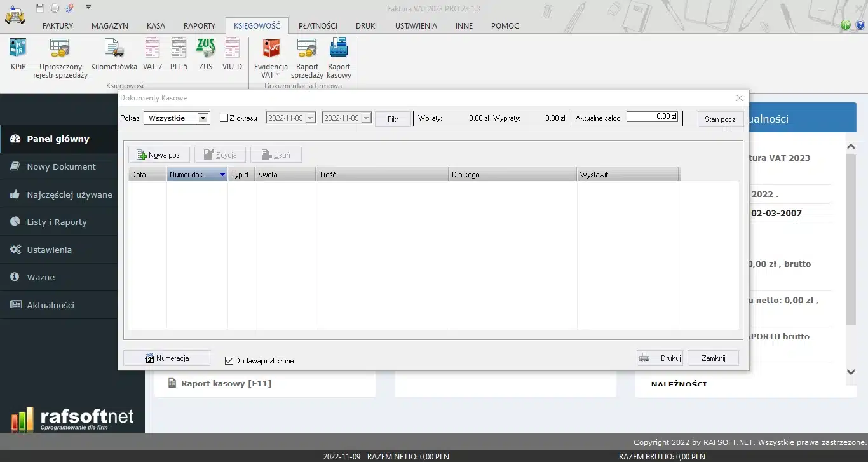Expand the Pokaż Wszystkie dropdown

[x=203, y=118]
